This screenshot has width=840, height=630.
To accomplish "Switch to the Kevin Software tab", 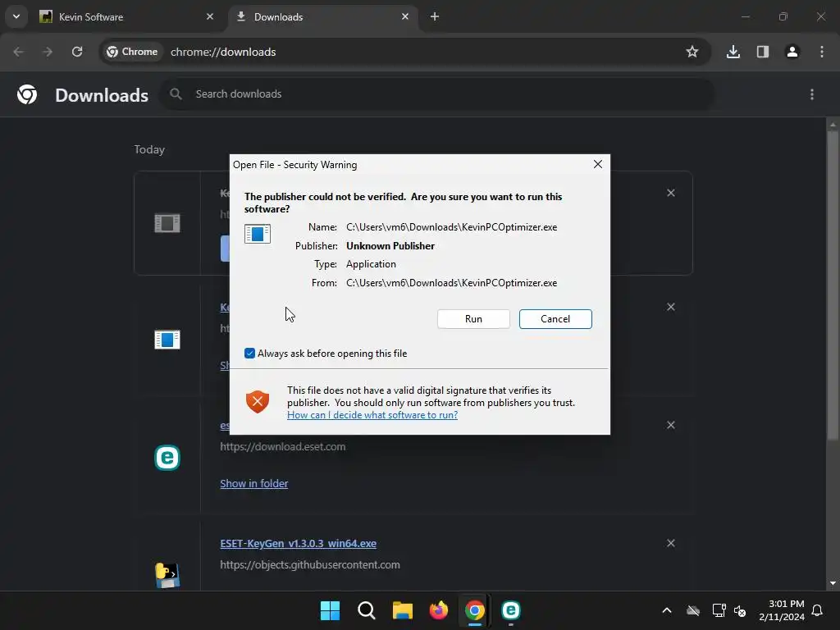I will click(126, 16).
